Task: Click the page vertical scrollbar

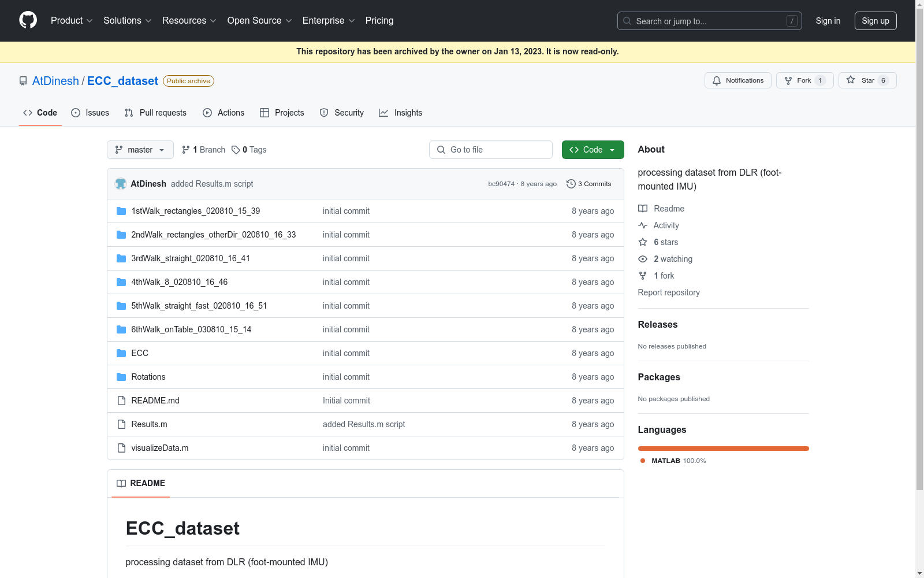Action: (x=919, y=289)
